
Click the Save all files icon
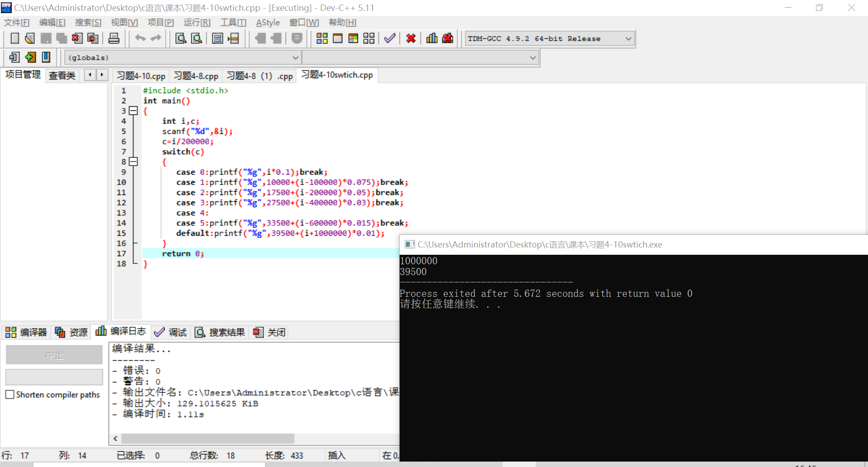[61, 38]
